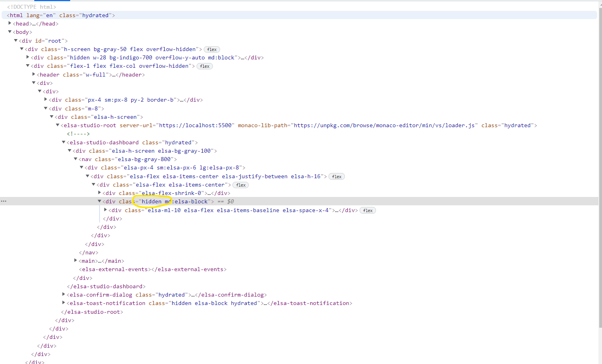Image resolution: width=602 pixels, height=364 pixels.
Task: Open the three-dot menu on the selected node
Action: coord(4,201)
